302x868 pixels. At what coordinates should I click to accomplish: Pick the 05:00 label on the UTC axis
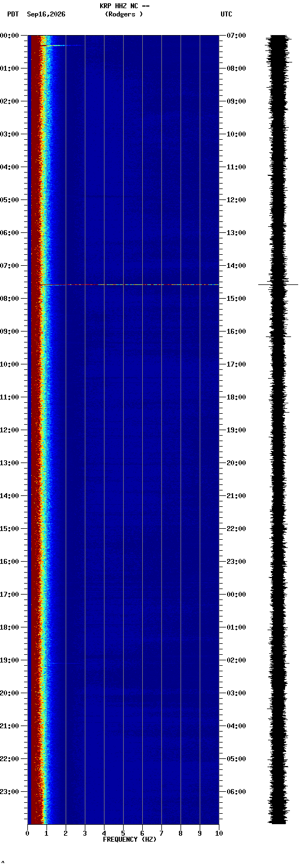[x=236, y=759]
